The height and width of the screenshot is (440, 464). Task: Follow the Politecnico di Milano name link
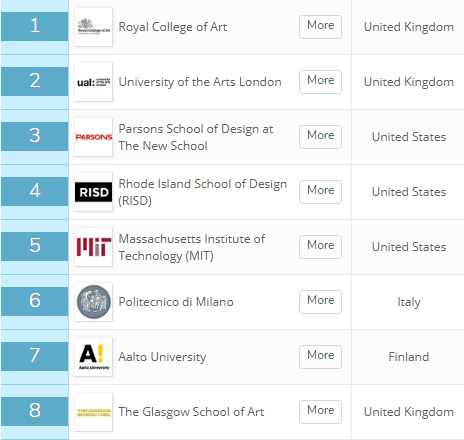pyautogui.click(x=176, y=302)
